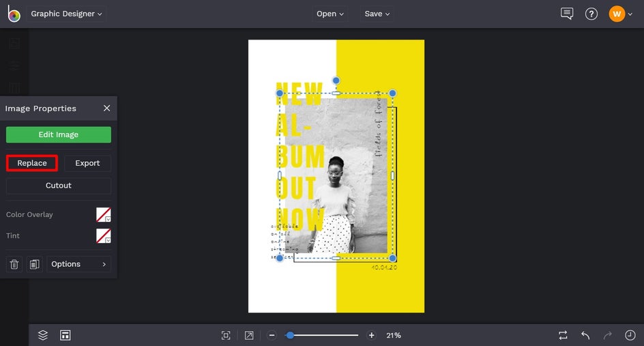Click the 21% zoom value

pos(394,335)
